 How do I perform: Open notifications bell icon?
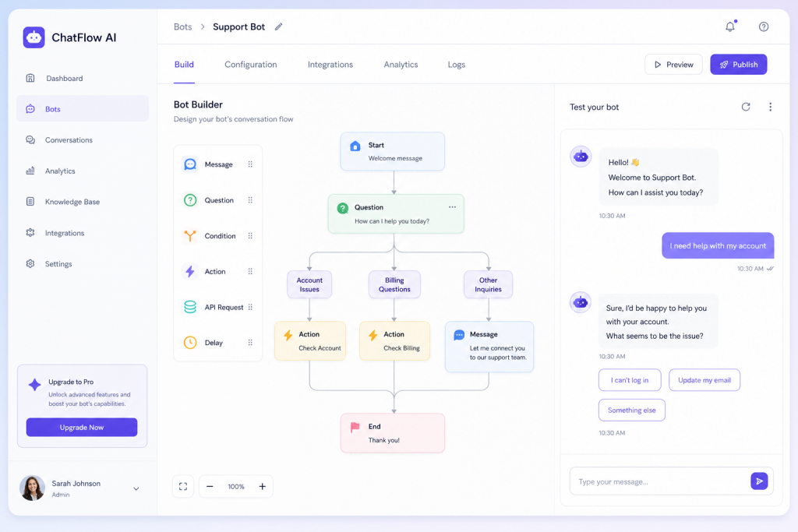pyautogui.click(x=730, y=26)
